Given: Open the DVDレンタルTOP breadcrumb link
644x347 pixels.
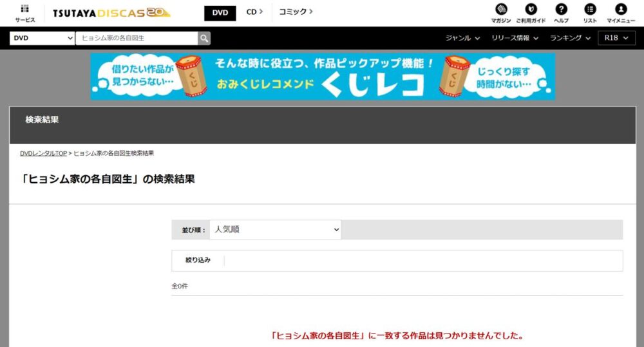Looking at the screenshot, I should click(x=43, y=153).
